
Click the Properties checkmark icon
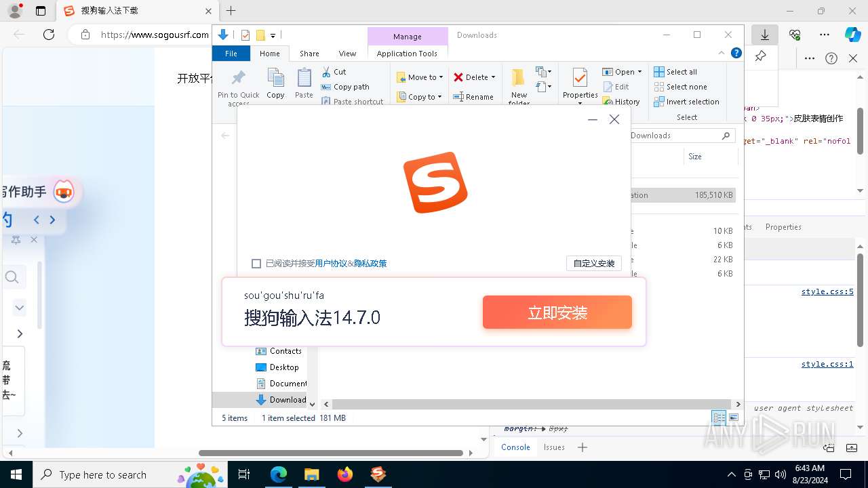(580, 78)
